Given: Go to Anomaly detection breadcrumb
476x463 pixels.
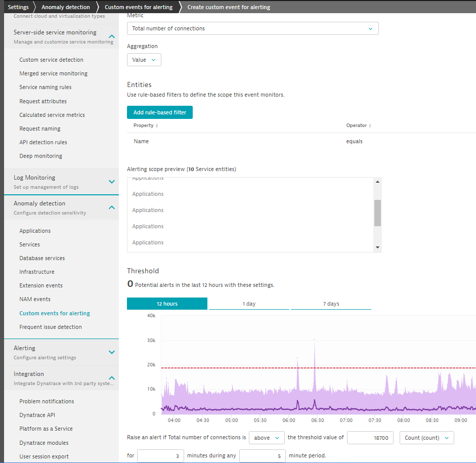Looking at the screenshot, I should [65, 7].
